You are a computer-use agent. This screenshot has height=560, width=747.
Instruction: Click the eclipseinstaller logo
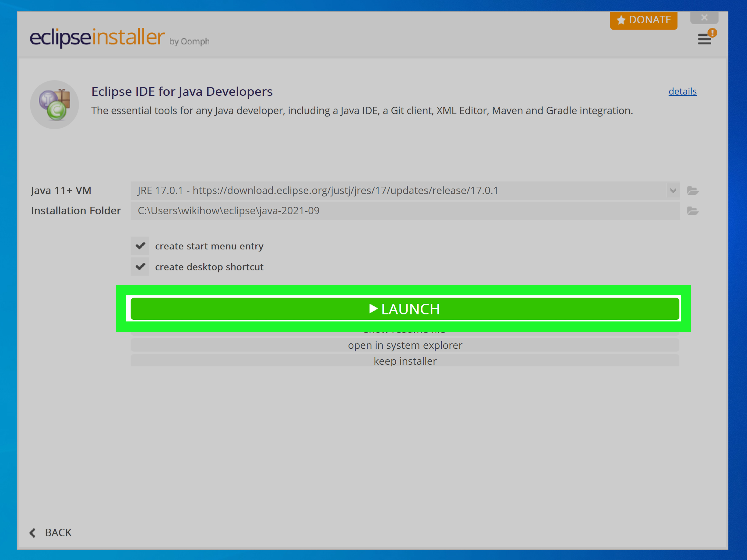pyautogui.click(x=97, y=37)
